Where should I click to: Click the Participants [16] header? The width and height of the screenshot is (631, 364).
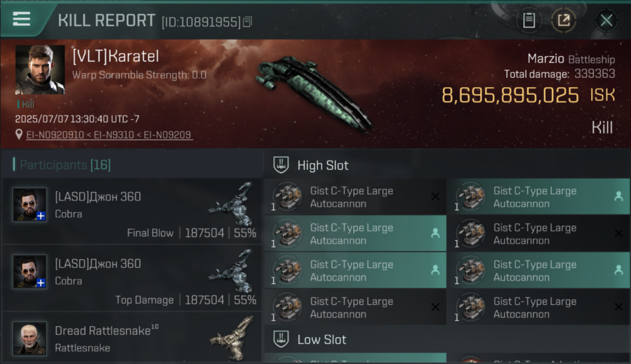pyautogui.click(x=62, y=165)
